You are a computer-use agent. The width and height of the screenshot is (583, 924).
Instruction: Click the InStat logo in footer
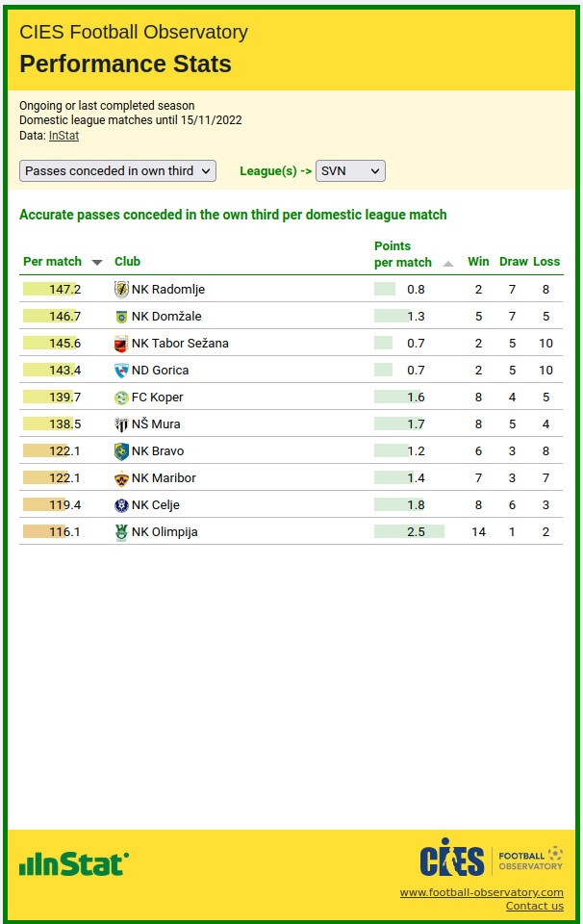click(74, 863)
